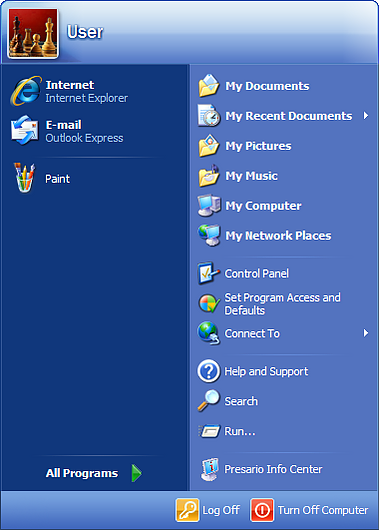Click the My Documents folder icon
Image resolution: width=379 pixels, height=530 pixels.
(x=209, y=86)
